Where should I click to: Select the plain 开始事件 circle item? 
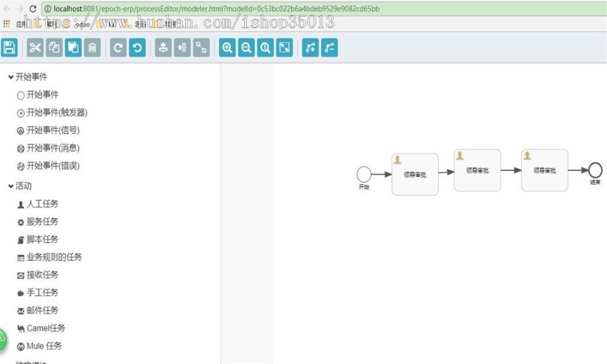(x=38, y=95)
